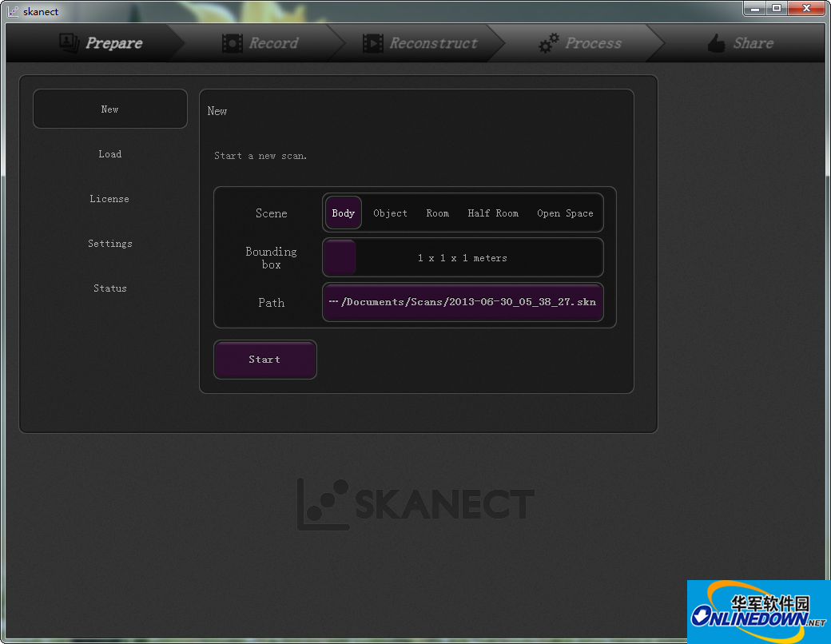The height and width of the screenshot is (644, 831).
Task: Click the Share thumbs-up icon
Action: click(716, 43)
